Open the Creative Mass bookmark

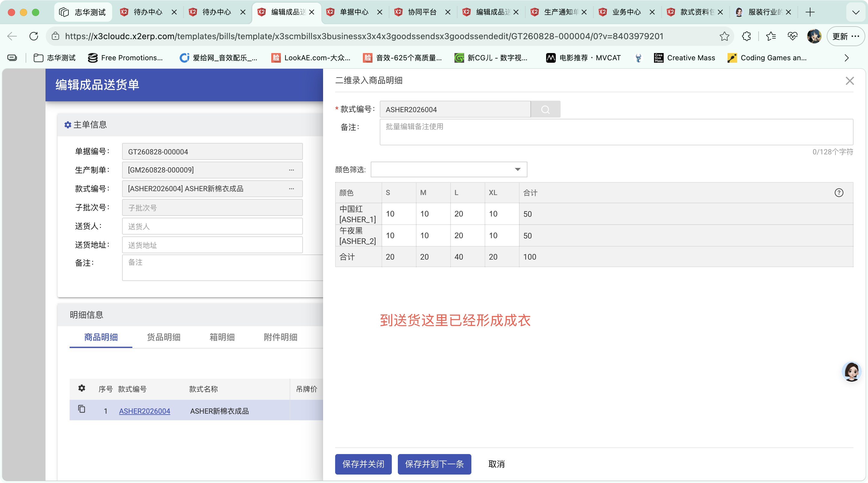(x=684, y=58)
